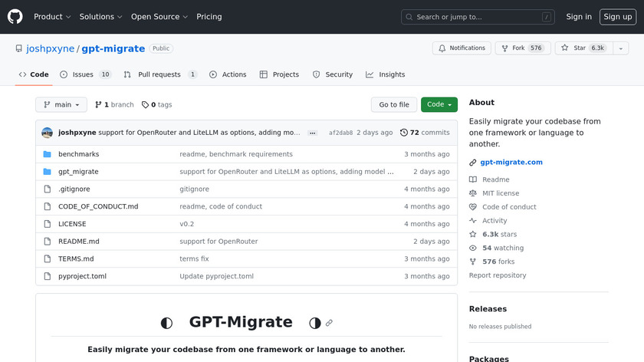Click the benchmarks folder icon
The width and height of the screenshot is (644, 362).
click(x=47, y=154)
